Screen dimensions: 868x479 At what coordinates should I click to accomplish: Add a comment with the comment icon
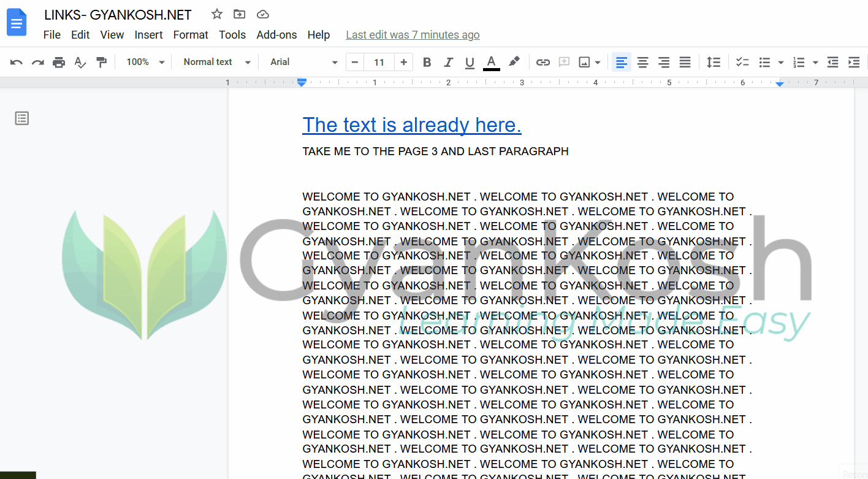pos(563,62)
